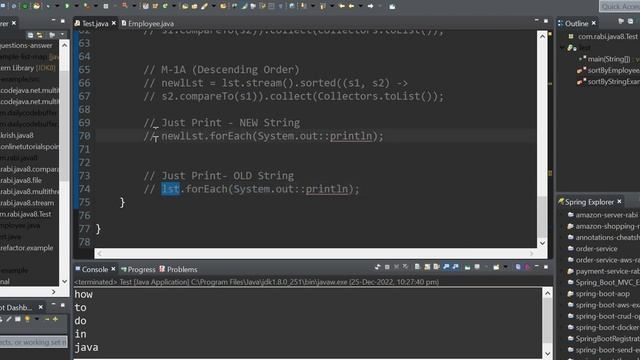Select refactor.example package in Package Explorer

(x=27, y=248)
